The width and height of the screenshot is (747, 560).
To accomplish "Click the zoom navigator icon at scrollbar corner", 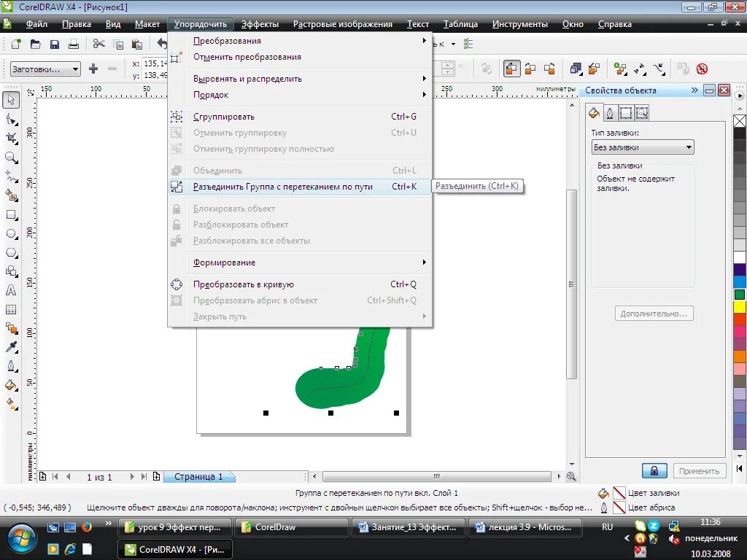I will pos(571,477).
